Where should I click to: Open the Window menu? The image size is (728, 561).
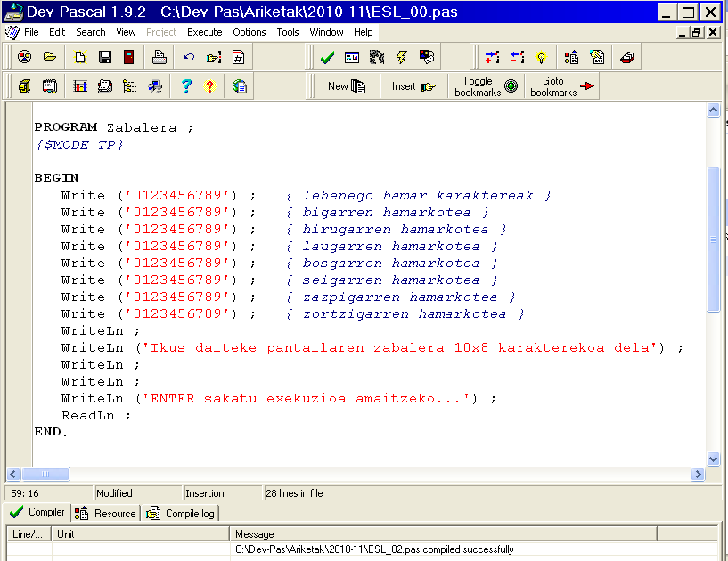pyautogui.click(x=326, y=32)
